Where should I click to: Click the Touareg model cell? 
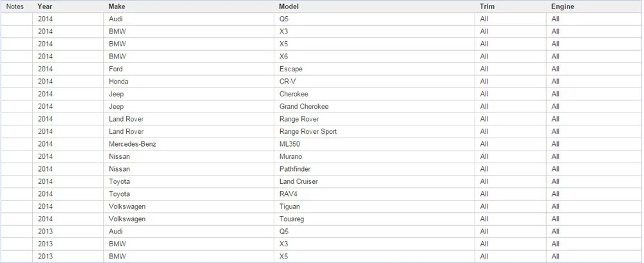point(374,219)
